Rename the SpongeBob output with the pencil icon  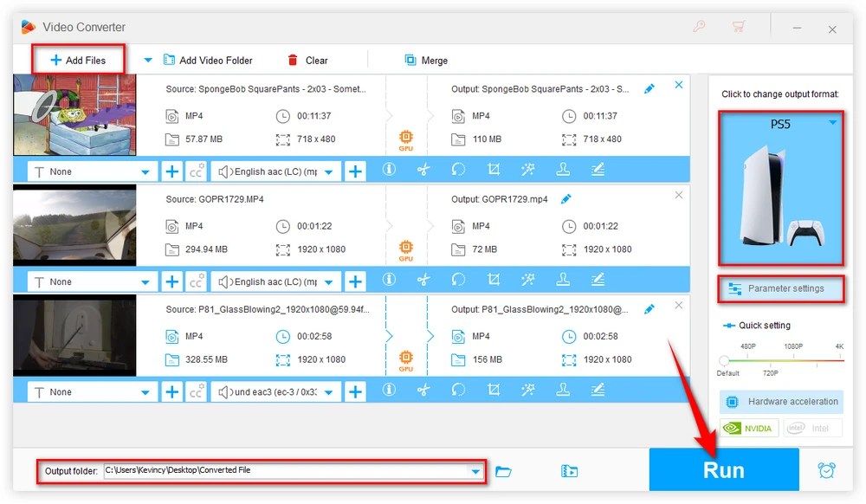[649, 89]
